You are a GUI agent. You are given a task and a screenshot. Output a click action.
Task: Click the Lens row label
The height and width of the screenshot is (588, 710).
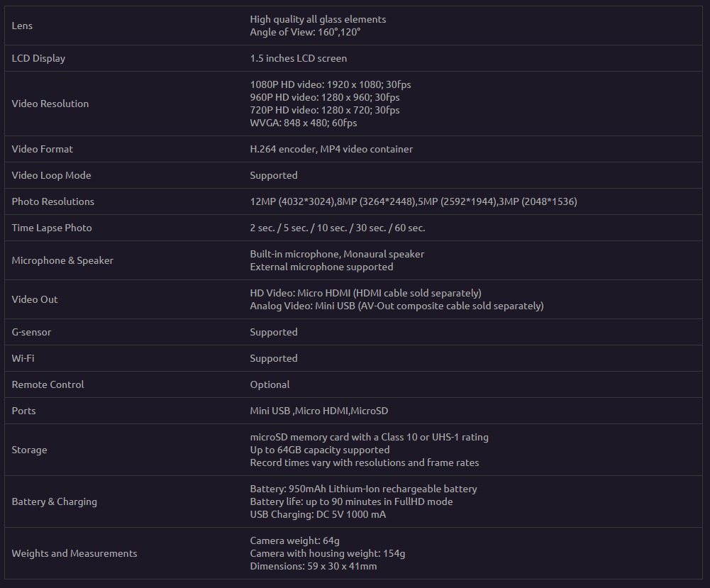click(x=22, y=26)
